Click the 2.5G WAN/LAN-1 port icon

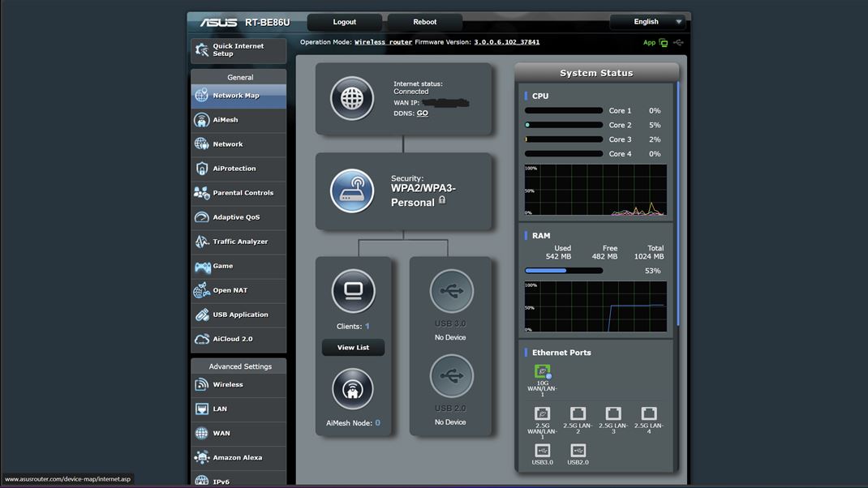543,413
